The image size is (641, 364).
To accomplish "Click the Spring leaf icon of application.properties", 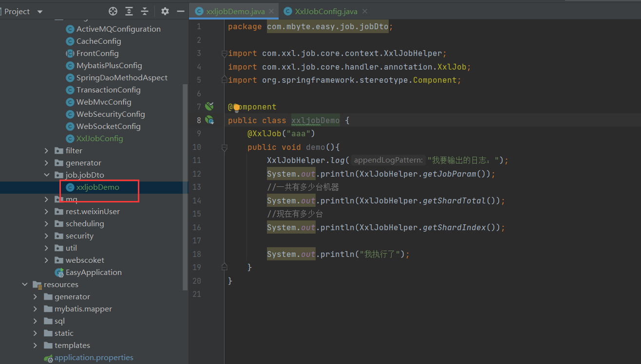I will (48, 358).
